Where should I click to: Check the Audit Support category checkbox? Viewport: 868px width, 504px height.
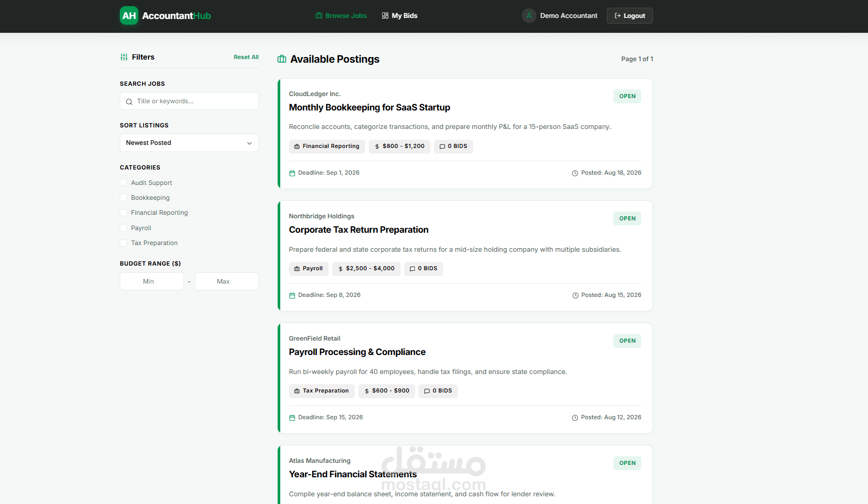tap(123, 182)
